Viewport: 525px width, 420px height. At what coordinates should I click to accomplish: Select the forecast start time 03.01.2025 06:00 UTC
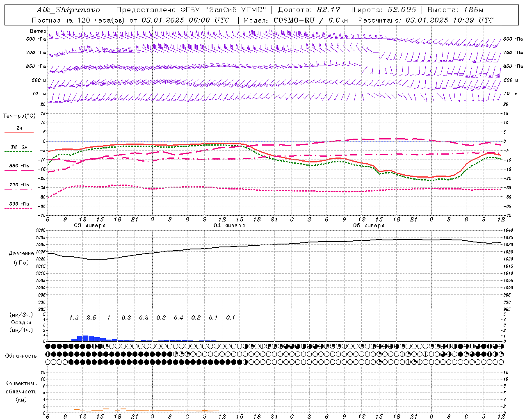click(x=185, y=20)
